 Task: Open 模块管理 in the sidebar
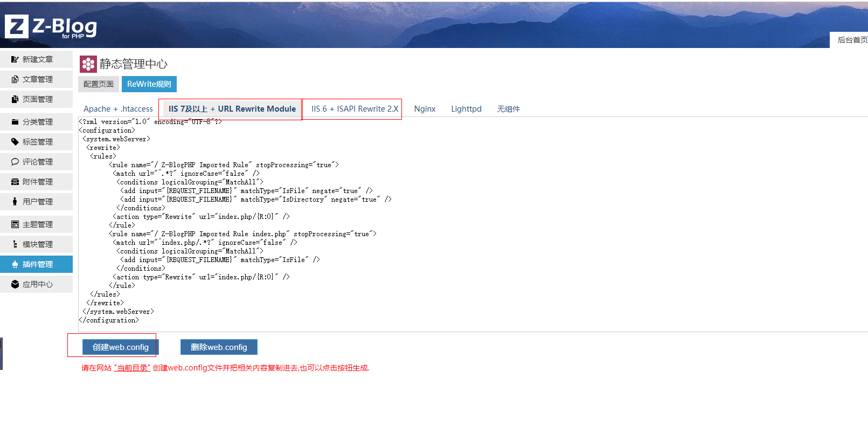(x=36, y=244)
